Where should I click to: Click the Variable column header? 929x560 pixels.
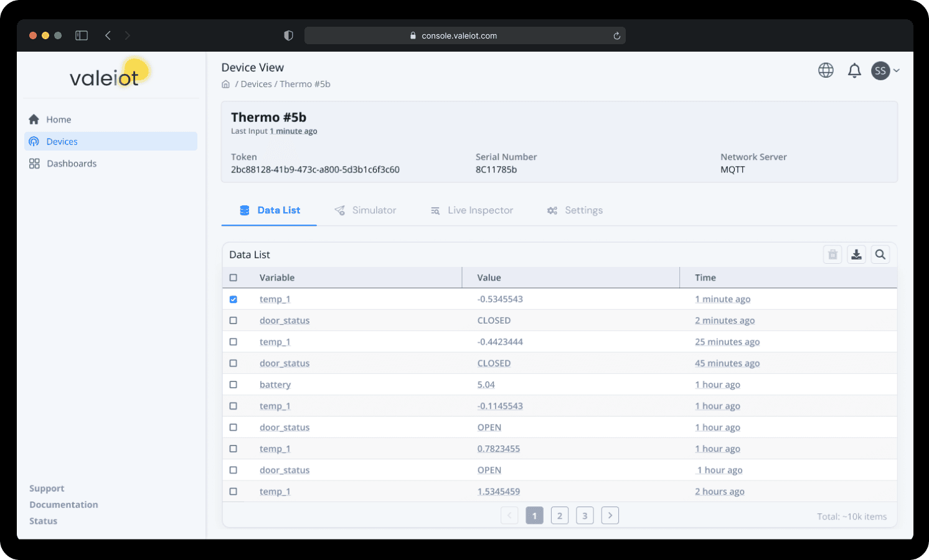[277, 278]
